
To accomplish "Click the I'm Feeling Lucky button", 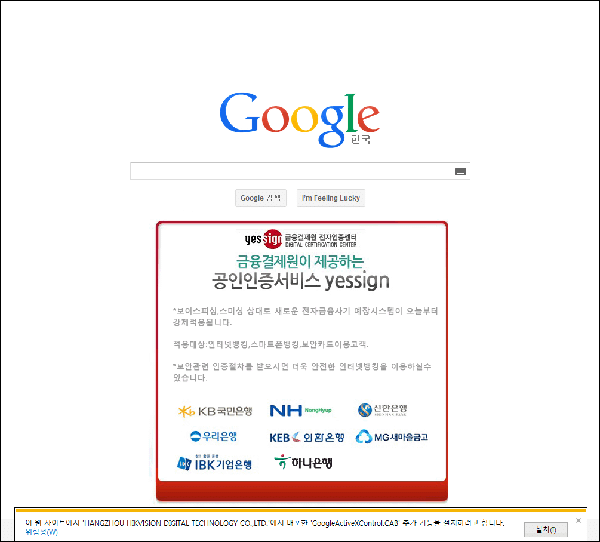I will click(331, 198).
